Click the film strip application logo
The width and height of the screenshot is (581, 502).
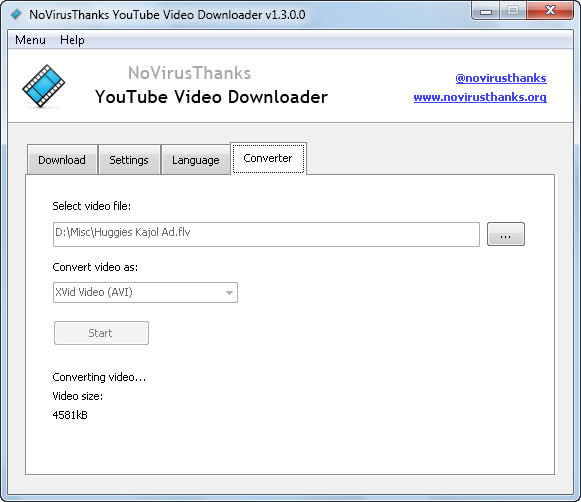[x=43, y=86]
